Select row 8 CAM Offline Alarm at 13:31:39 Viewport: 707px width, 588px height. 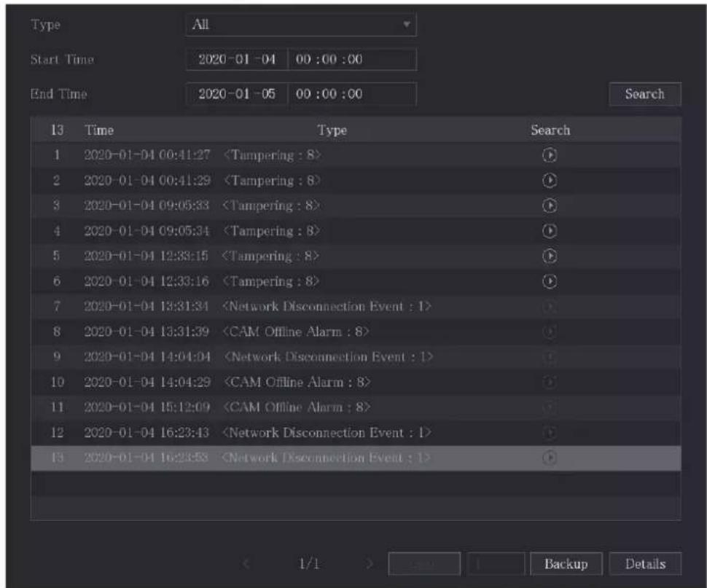pyautogui.click(x=356, y=332)
